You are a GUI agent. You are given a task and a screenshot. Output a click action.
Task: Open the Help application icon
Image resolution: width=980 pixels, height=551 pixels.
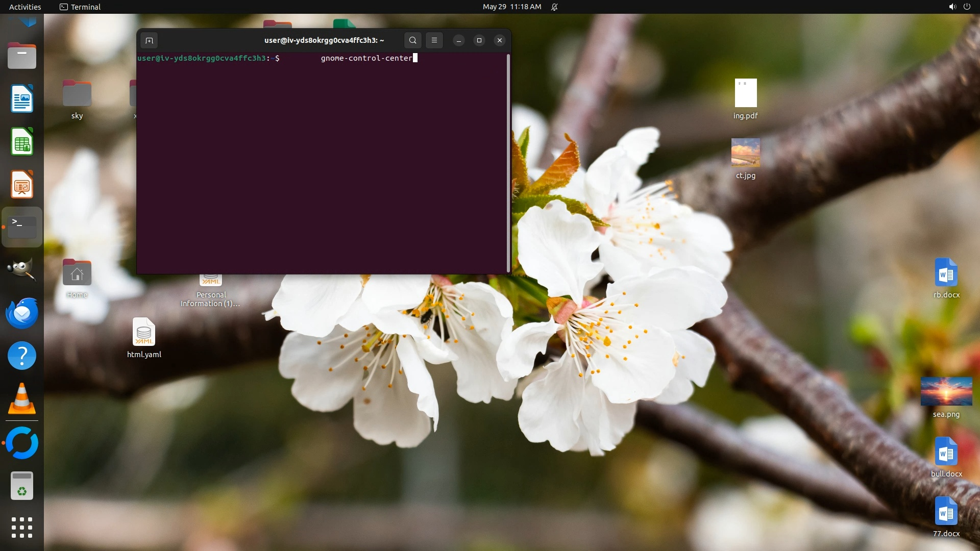pos(22,356)
